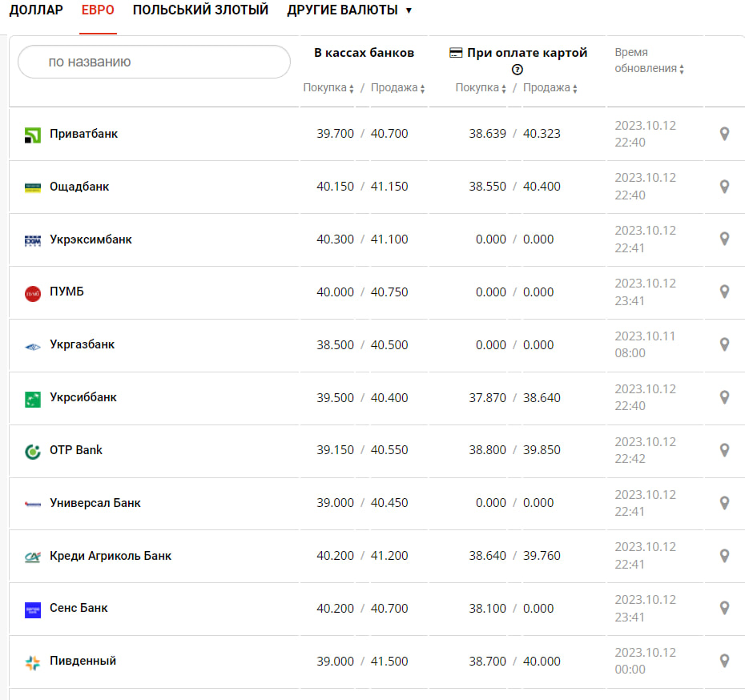Switch to the ДОЛЛАР tab

36,10
